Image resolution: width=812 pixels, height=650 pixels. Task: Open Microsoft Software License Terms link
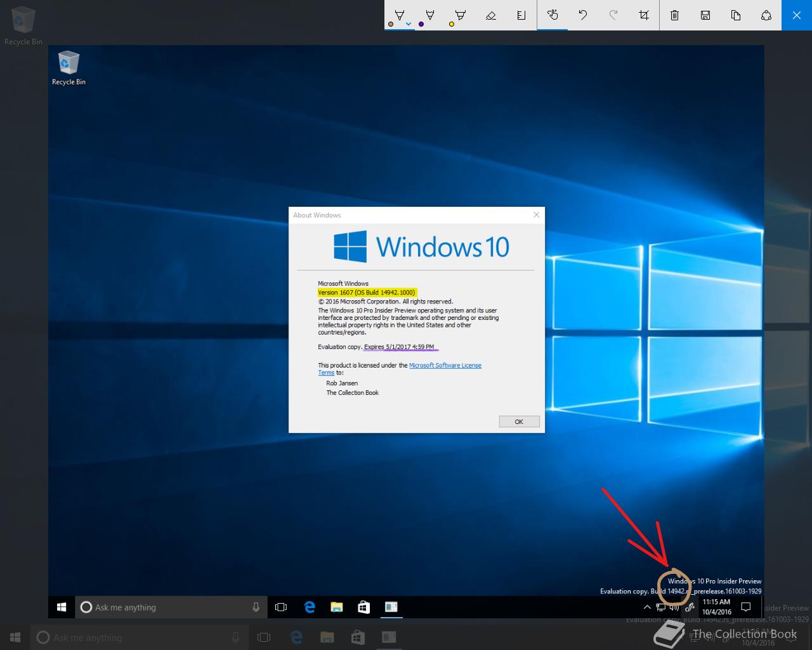pyautogui.click(x=445, y=365)
